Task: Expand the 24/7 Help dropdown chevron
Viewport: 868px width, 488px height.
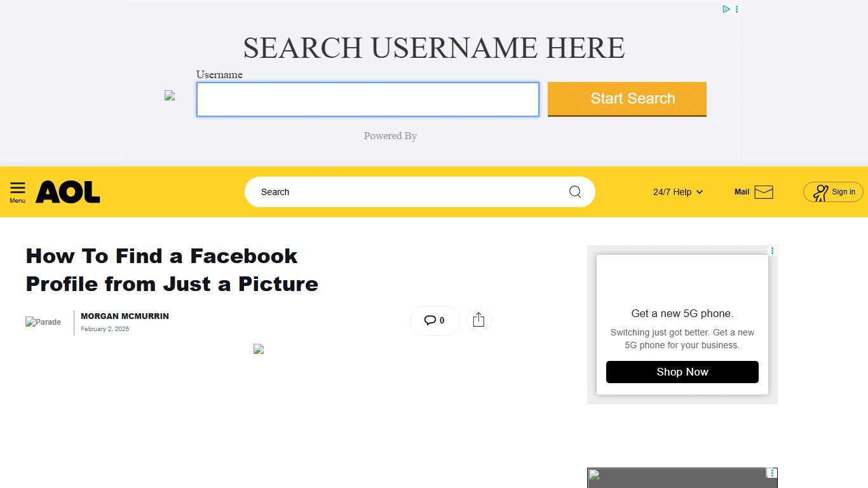Action: (x=699, y=192)
